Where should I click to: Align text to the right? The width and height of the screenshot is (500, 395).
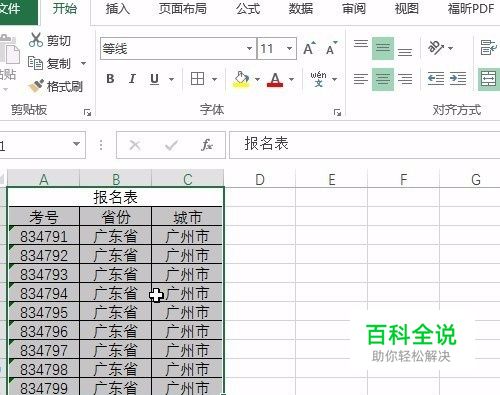405,79
